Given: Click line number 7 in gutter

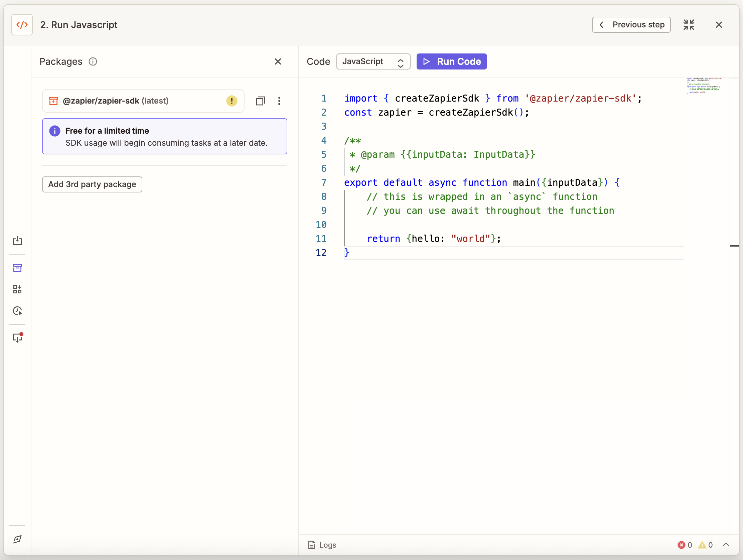Looking at the screenshot, I should tap(324, 182).
